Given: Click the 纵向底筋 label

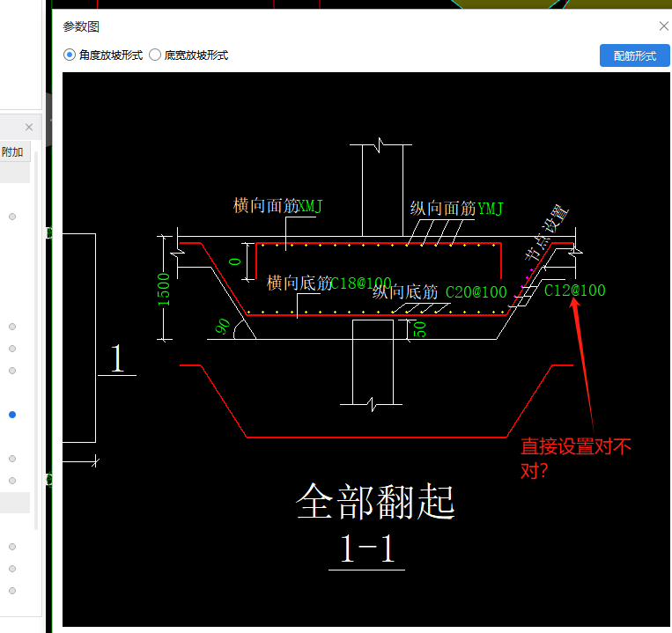Looking at the screenshot, I should click(405, 292).
